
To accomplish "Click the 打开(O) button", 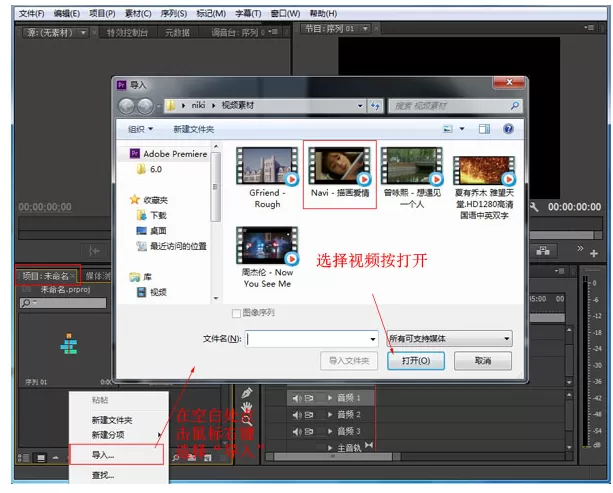I will coord(416,360).
